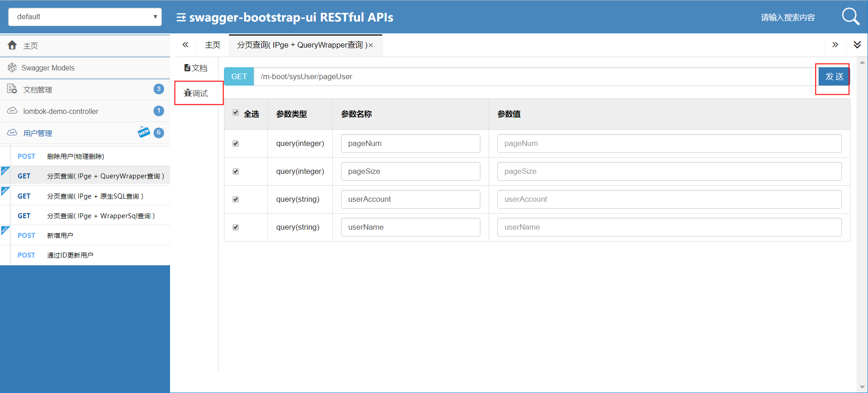Click the query(integer) type in pageSize row

point(300,172)
